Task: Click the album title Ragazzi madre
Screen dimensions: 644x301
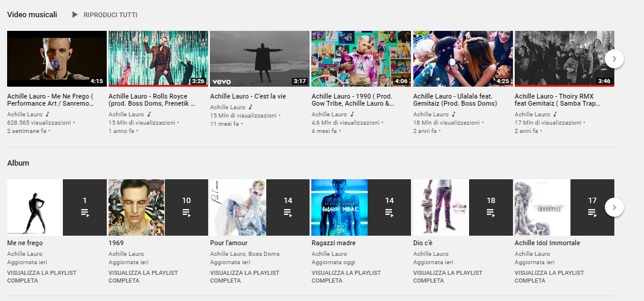Action: [x=333, y=243]
